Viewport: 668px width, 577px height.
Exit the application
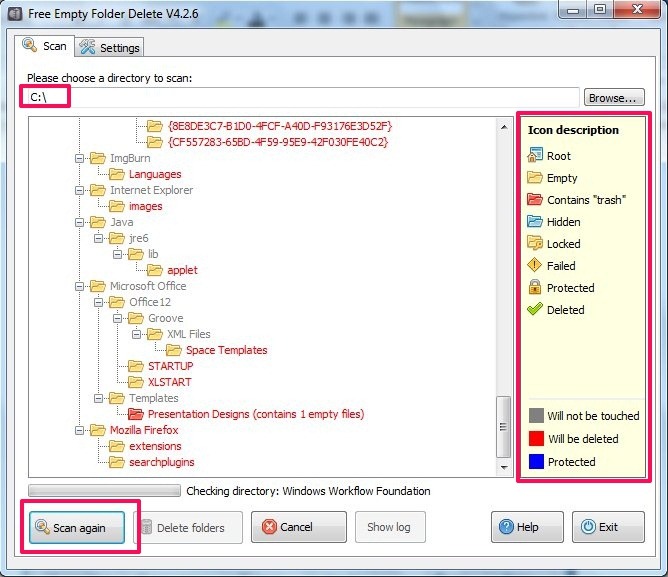pos(608,527)
